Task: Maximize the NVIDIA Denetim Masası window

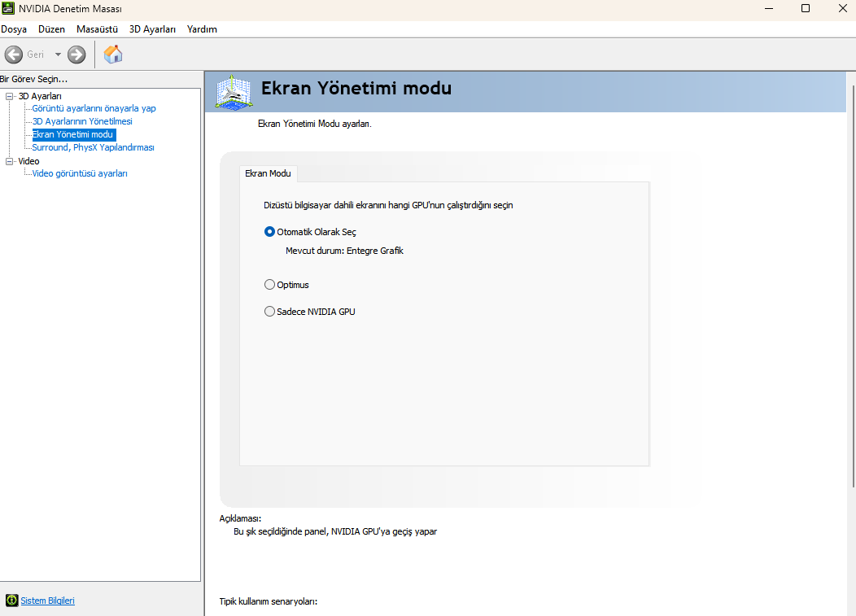Action: [x=806, y=8]
